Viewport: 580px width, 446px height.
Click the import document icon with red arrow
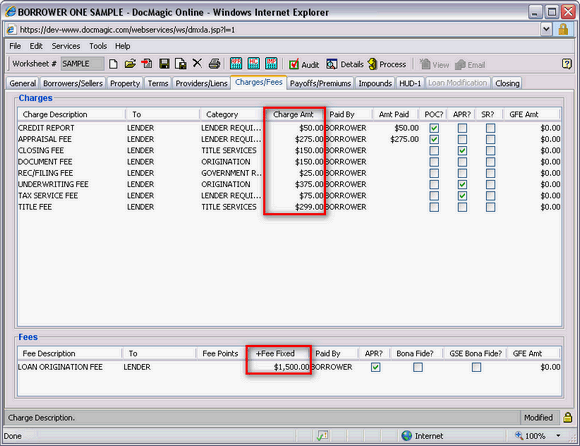click(147, 64)
